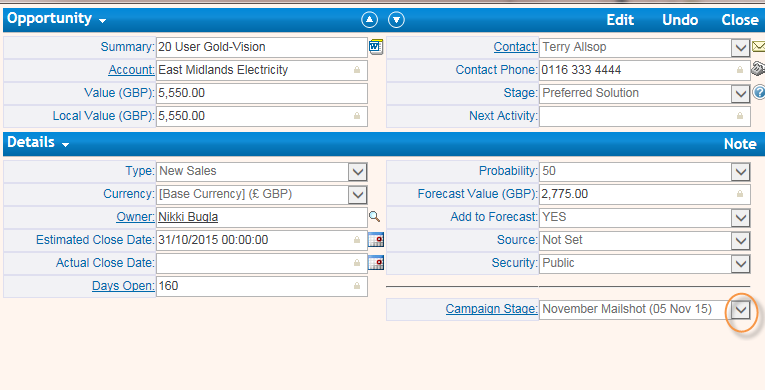Click the down arrow circle in Opportunity header
Image resolution: width=765 pixels, height=390 pixels.
pyautogui.click(x=396, y=20)
